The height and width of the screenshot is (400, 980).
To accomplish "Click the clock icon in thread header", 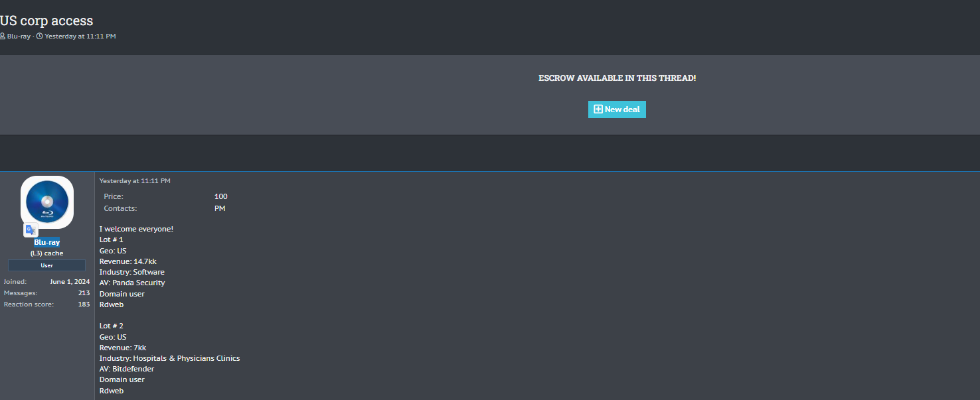I will point(39,36).
